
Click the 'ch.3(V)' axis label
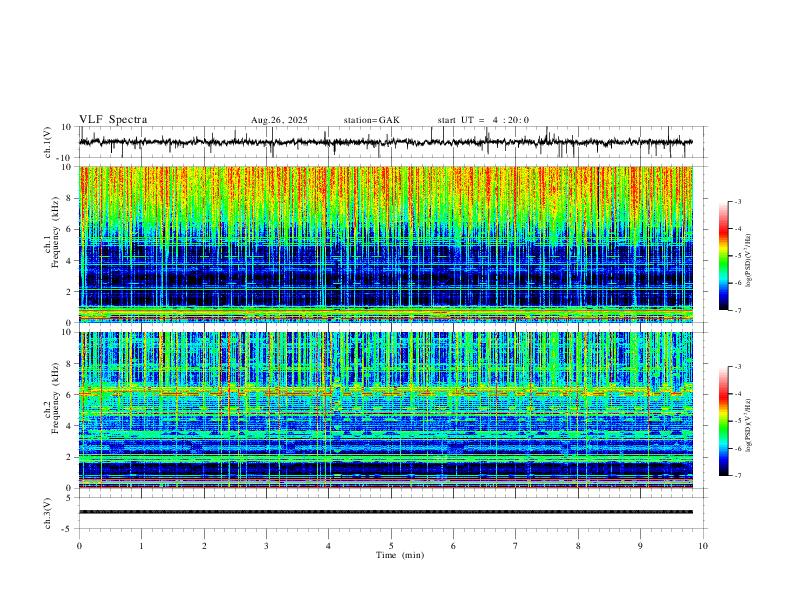pos(48,513)
